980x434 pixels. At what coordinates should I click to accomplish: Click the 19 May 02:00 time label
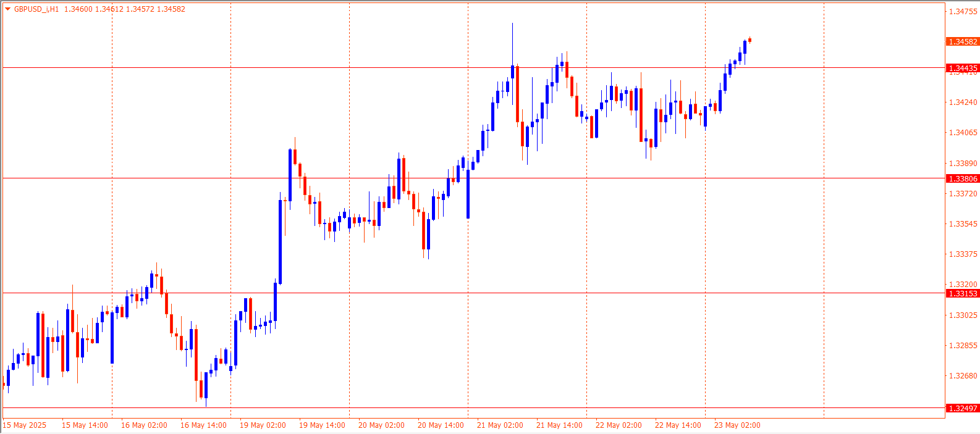(263, 425)
